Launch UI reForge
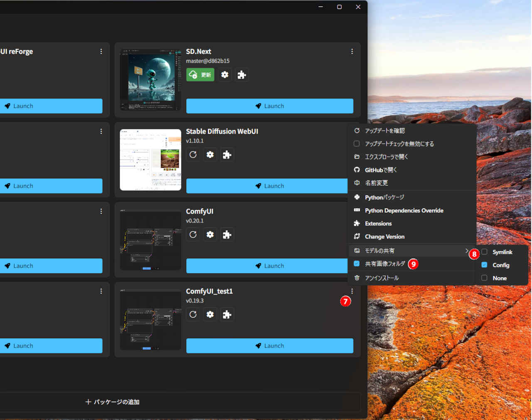The width and height of the screenshot is (532, 420). pyautogui.click(x=51, y=106)
